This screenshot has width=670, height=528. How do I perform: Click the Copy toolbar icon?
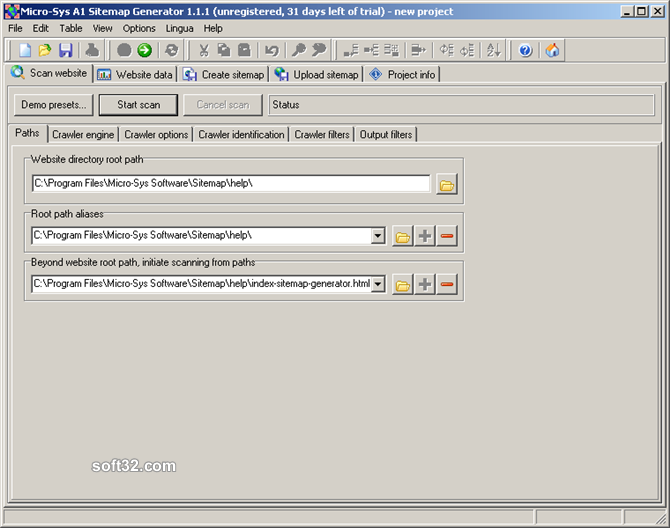[x=224, y=50]
